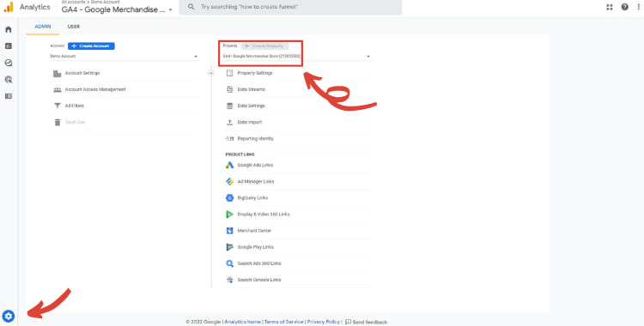Click the Reporting Identity icon
This screenshot has width=644, height=326.
[x=229, y=139]
